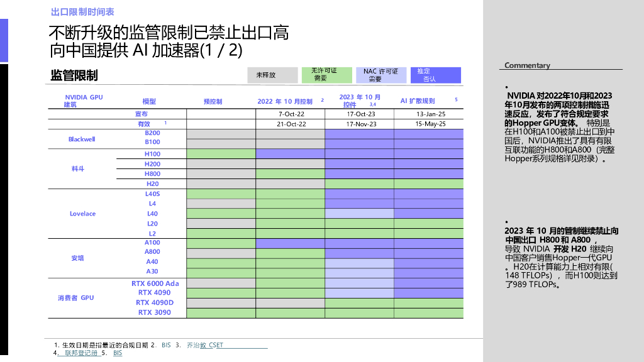Image resolution: width=644 pixels, height=362 pixels.
Task: Click the NAC 许可证需要 legend chip
Action: click(x=381, y=75)
